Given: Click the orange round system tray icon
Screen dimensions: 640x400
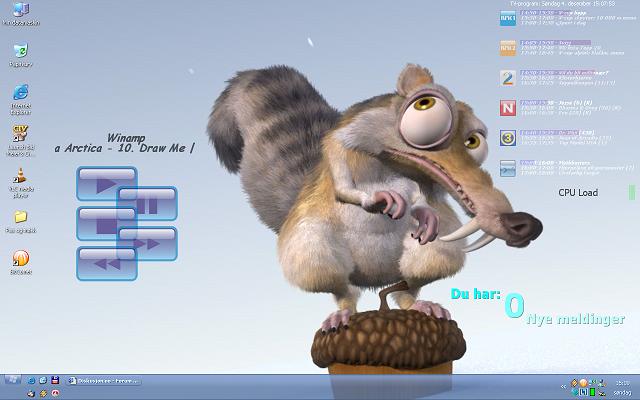Looking at the screenshot, I should (583, 383).
